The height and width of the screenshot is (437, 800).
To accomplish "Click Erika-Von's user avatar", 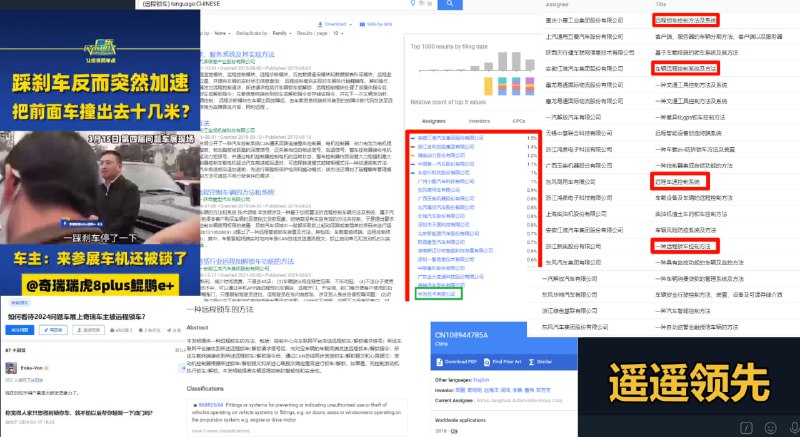I will (11, 368).
